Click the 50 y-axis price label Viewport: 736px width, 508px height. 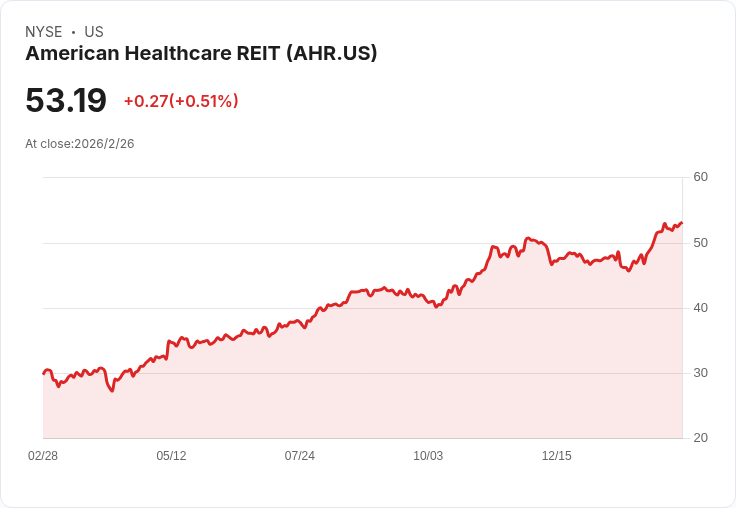700,242
